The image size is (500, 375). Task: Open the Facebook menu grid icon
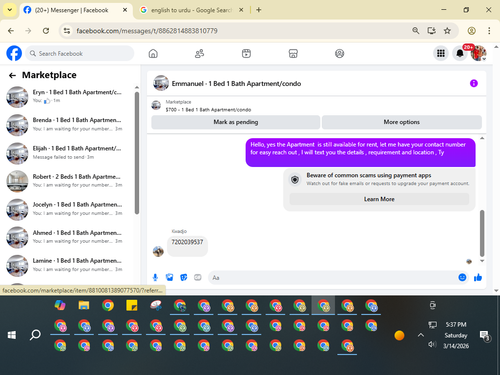click(441, 53)
